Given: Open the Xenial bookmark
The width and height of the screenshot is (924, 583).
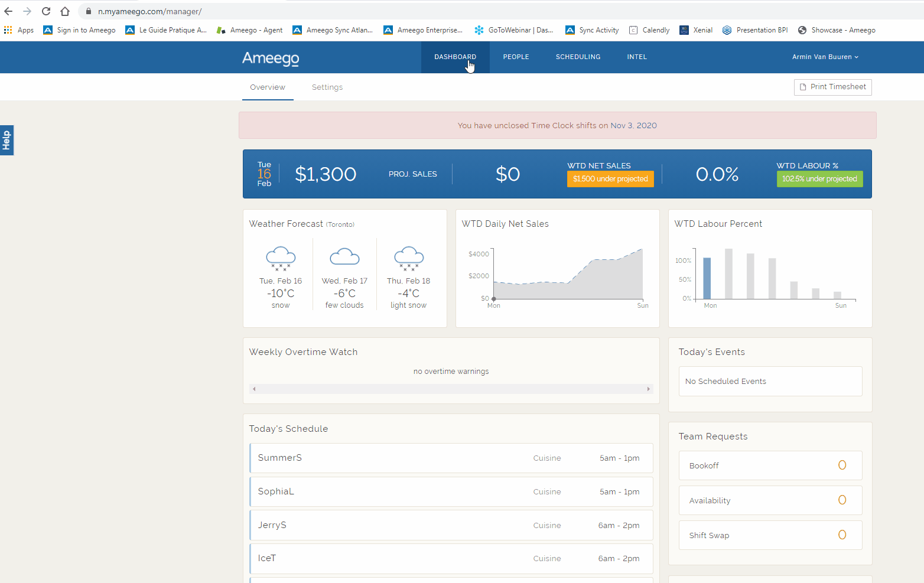Looking at the screenshot, I should [696, 30].
